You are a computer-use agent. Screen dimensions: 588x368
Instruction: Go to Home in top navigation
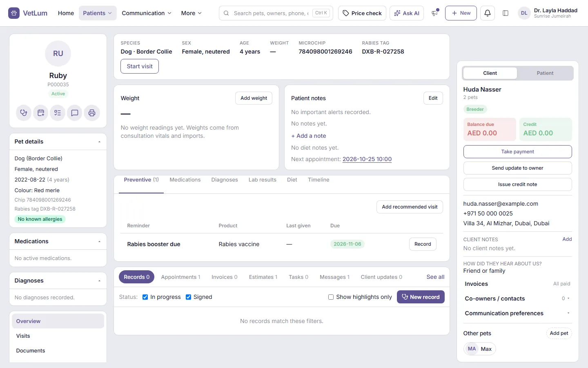click(x=66, y=13)
